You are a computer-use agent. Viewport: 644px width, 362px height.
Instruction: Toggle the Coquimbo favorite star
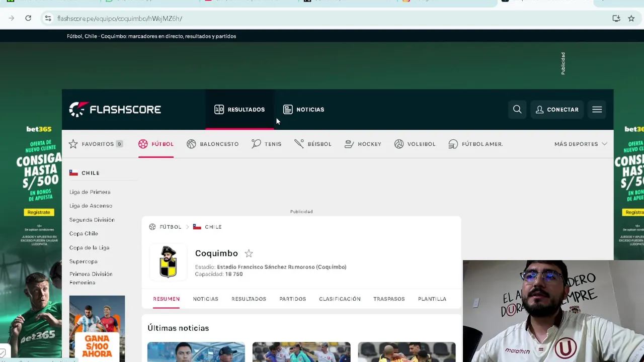(x=249, y=253)
